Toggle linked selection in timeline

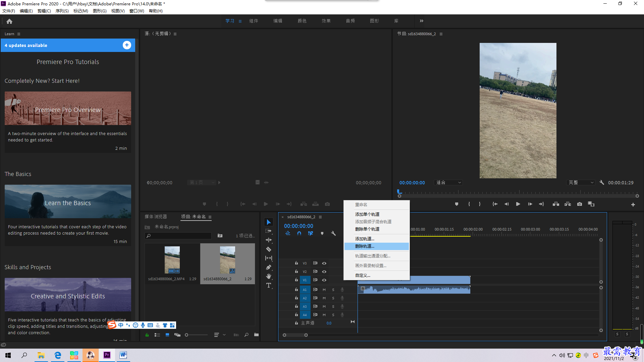coord(311,233)
